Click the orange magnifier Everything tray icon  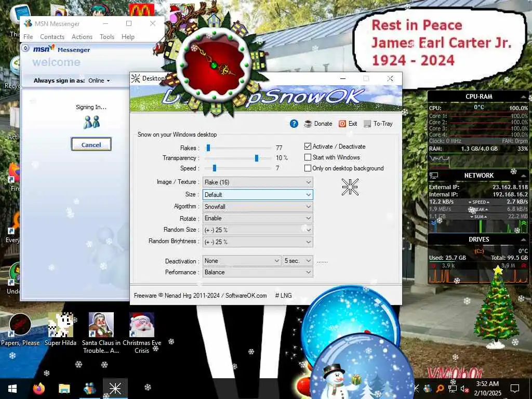pyautogui.click(x=440, y=389)
